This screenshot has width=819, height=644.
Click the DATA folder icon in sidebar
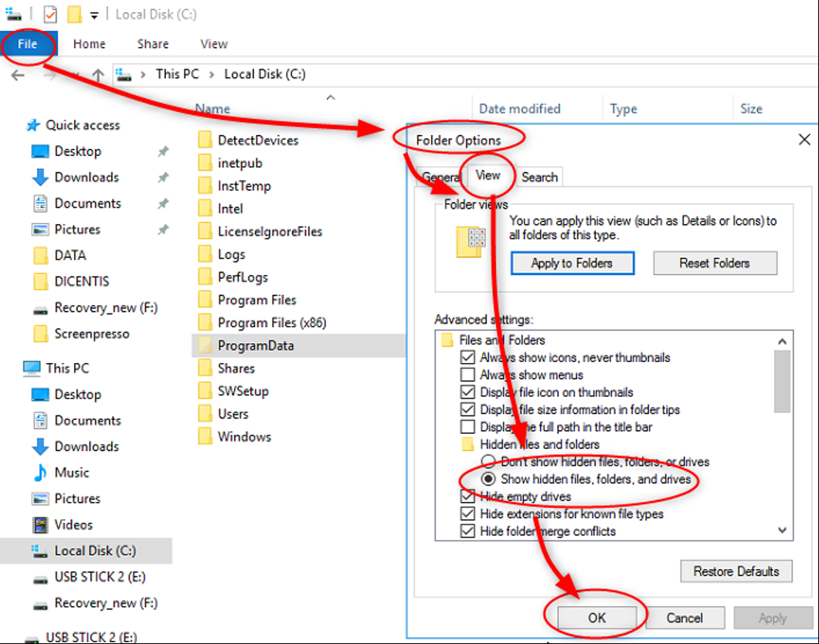[40, 255]
